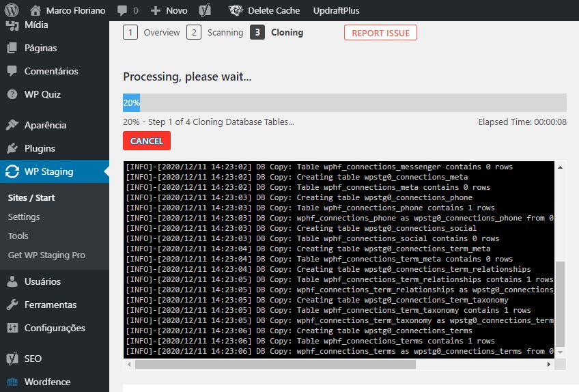
Task: Click step number 2 box
Action: [x=194, y=33]
